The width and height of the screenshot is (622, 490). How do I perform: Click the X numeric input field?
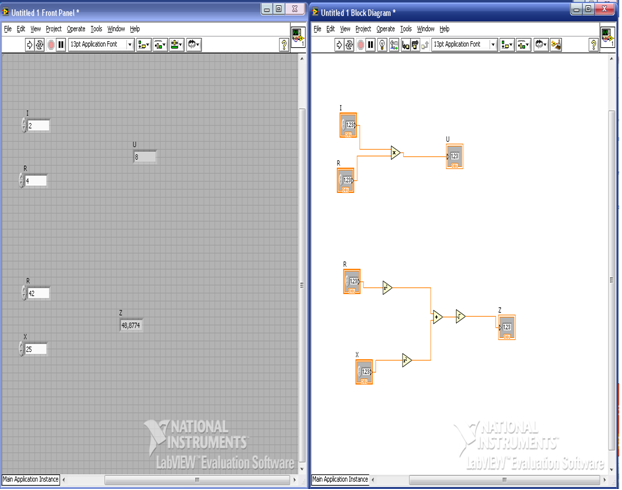[38, 349]
